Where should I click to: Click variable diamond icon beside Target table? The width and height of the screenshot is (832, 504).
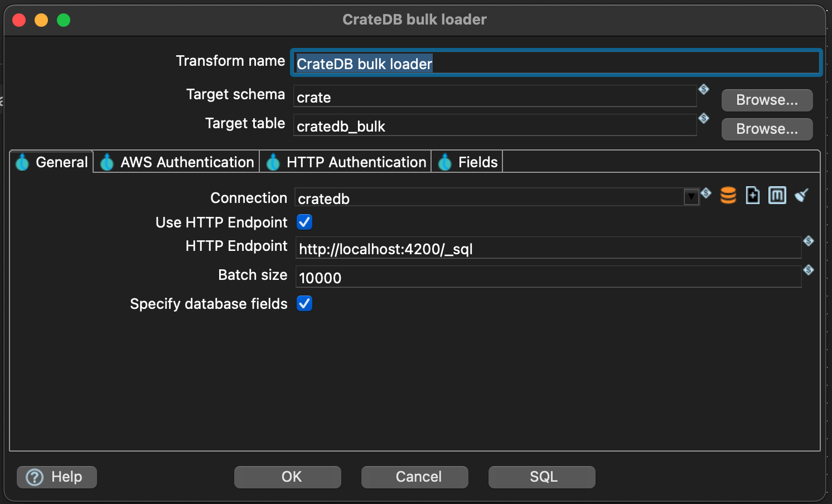point(704,118)
